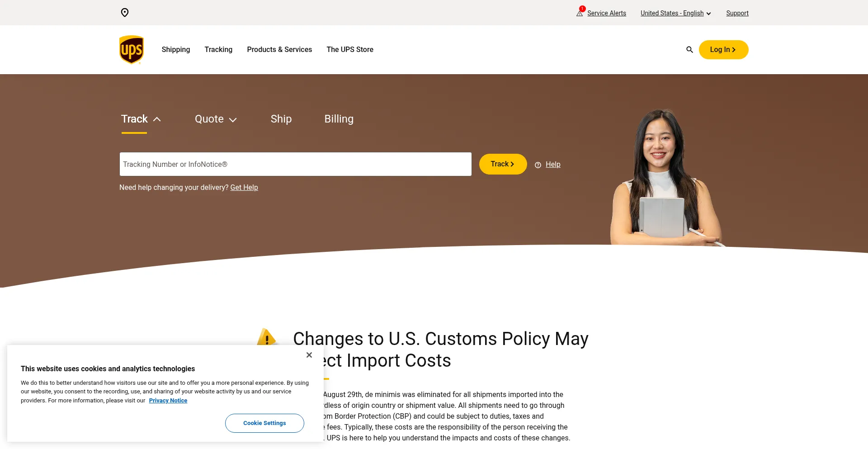Open the UPS shield logo homepage
868x449 pixels.
click(x=132, y=50)
